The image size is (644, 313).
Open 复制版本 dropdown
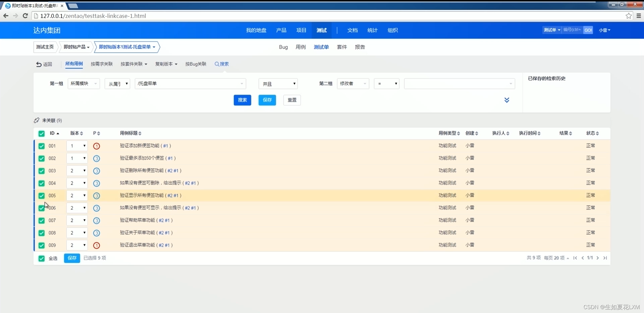pos(166,64)
